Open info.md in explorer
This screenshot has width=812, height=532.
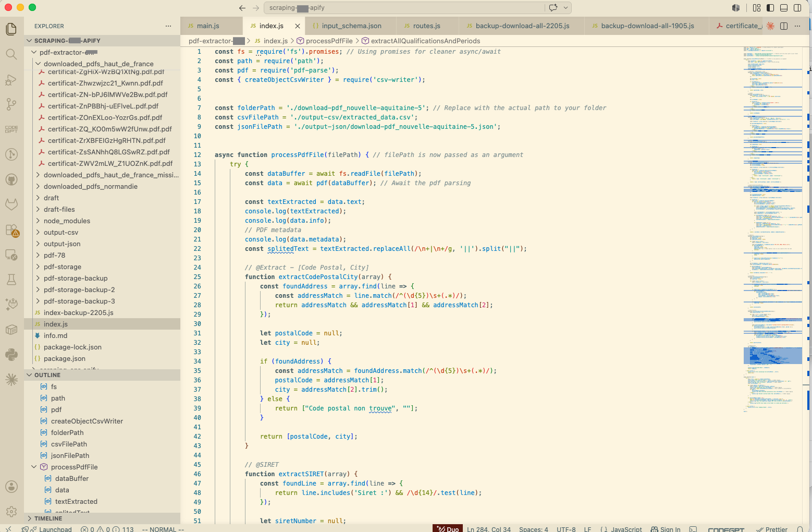click(x=102, y=335)
